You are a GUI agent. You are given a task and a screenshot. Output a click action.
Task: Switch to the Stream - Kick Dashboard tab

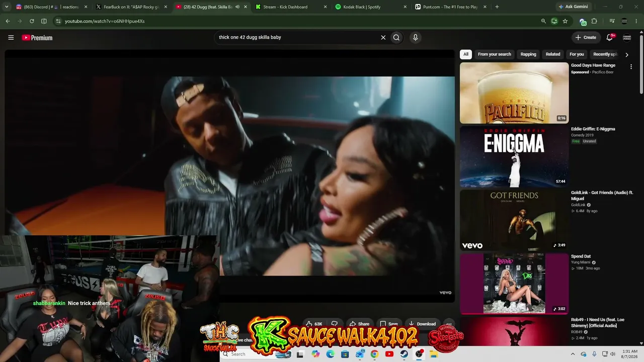click(x=291, y=7)
